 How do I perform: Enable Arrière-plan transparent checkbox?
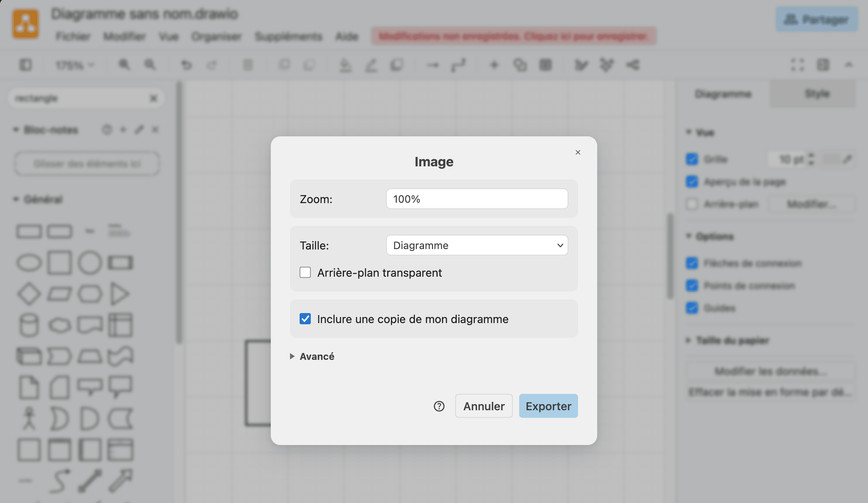pyautogui.click(x=305, y=272)
